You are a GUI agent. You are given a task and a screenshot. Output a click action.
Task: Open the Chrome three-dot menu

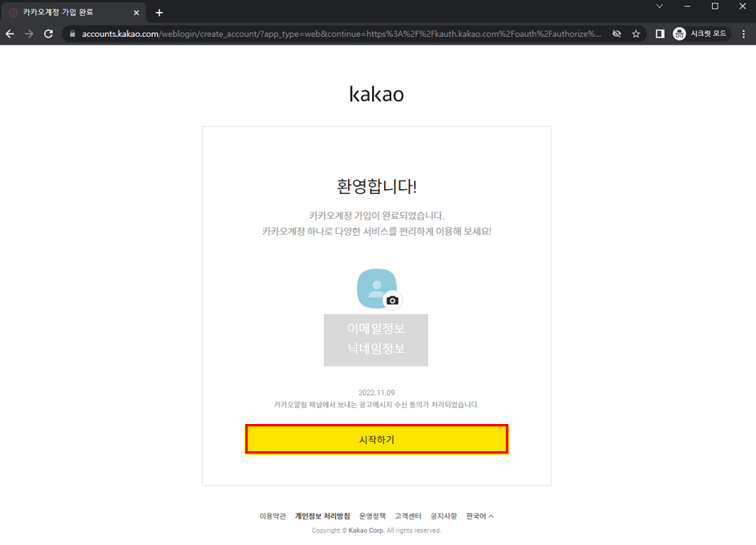click(x=743, y=34)
